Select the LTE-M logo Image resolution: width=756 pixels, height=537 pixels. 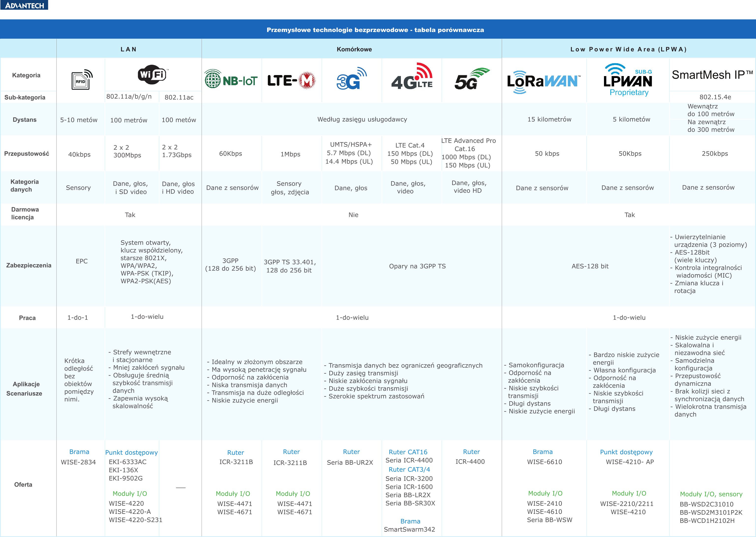coord(291,80)
